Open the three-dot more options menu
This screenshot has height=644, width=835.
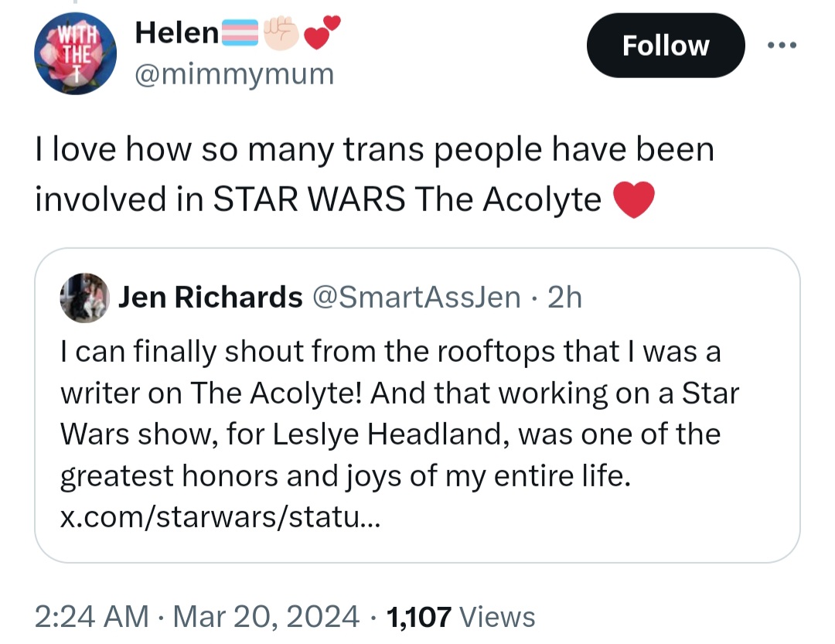pos(782,46)
